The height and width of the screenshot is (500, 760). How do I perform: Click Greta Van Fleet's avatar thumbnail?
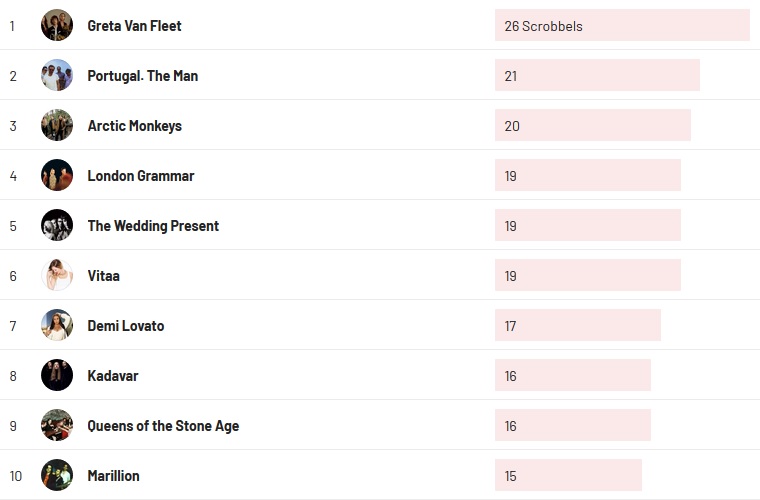pos(57,25)
